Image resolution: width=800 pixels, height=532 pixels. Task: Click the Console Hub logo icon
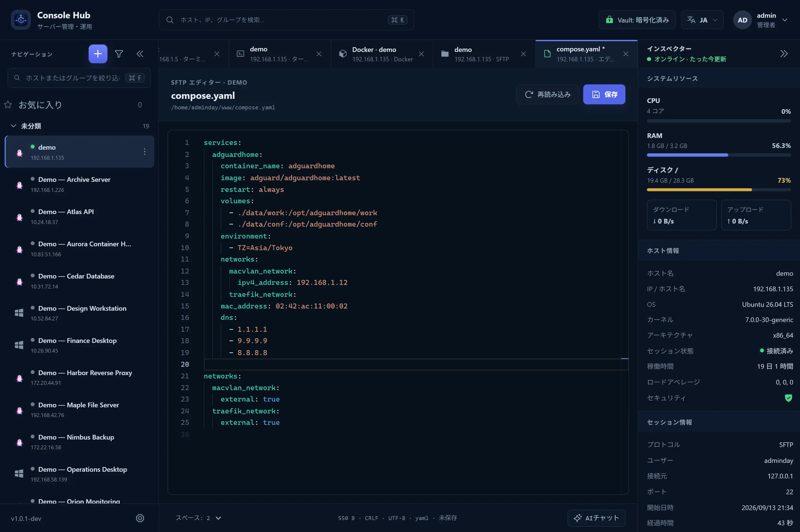pos(21,20)
